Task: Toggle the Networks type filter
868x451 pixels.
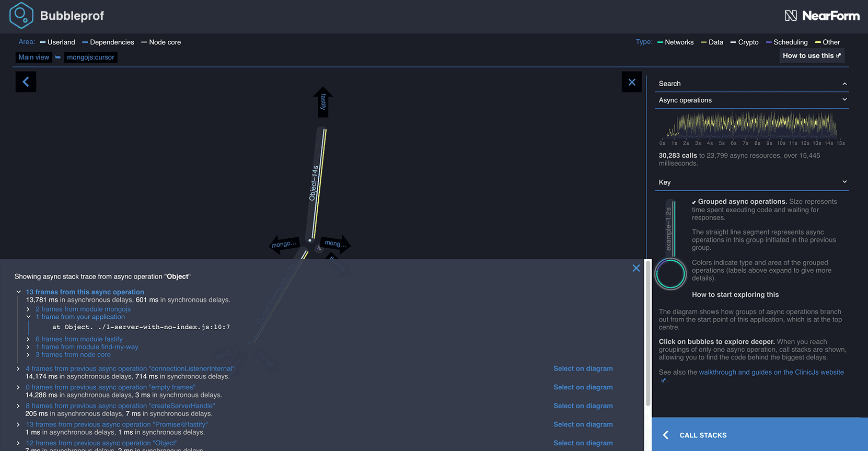Action: 676,42
